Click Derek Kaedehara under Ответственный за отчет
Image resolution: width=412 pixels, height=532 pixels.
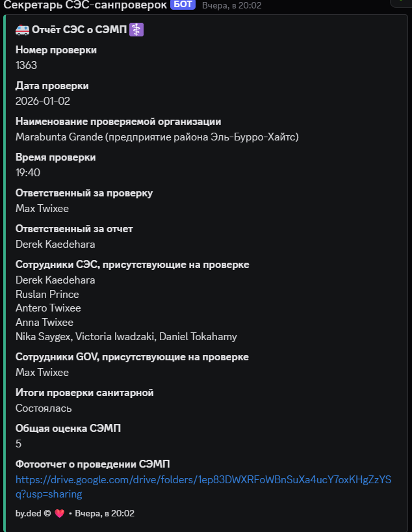point(55,244)
